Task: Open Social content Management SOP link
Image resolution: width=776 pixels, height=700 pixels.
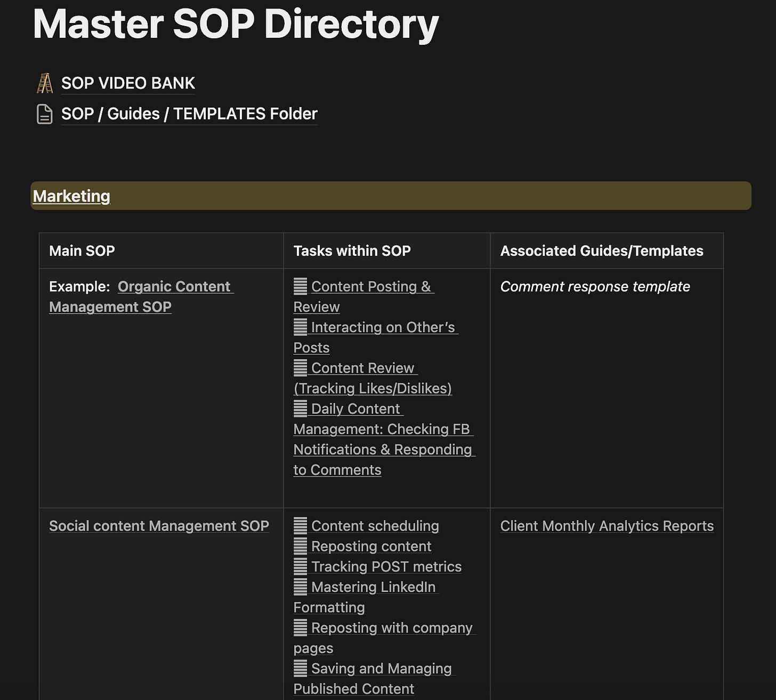Action: point(159,526)
